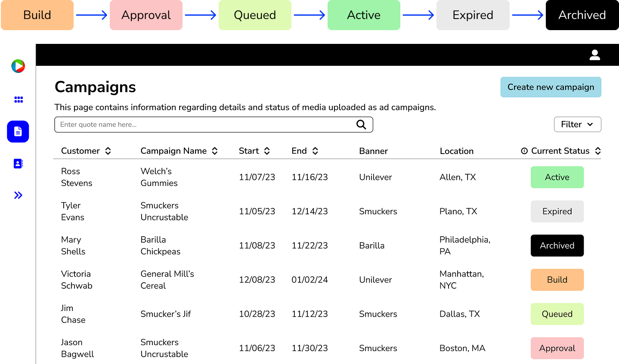The width and height of the screenshot is (619, 364).
Task: Click Barilla banner cell
Action: coord(371,246)
